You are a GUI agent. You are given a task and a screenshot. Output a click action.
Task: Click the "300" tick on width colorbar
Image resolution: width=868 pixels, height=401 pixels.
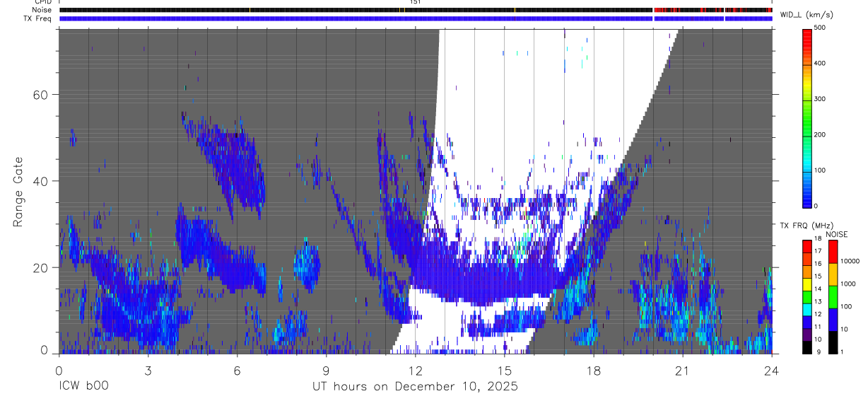click(820, 99)
